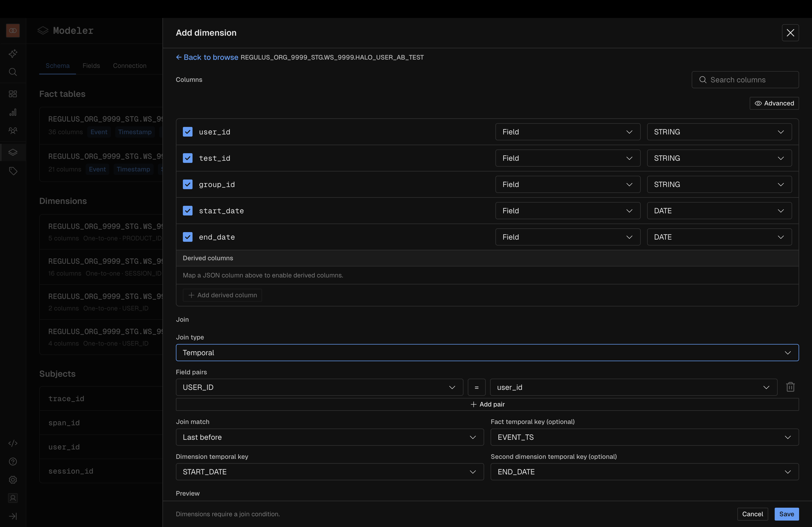Toggle the Advanced view button
This screenshot has height=527, width=812.
click(x=774, y=103)
